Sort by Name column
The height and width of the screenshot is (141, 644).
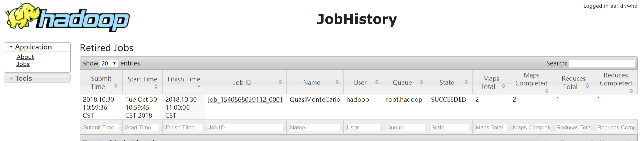[x=315, y=82]
